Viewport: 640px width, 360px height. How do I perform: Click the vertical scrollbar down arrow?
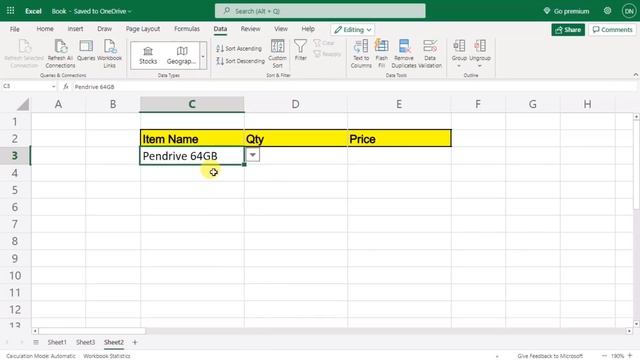pos(636,324)
